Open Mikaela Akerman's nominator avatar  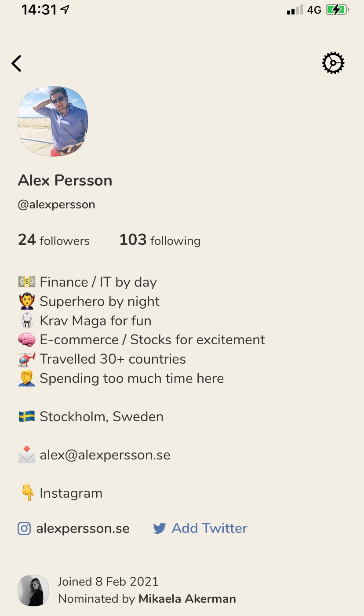click(33, 590)
